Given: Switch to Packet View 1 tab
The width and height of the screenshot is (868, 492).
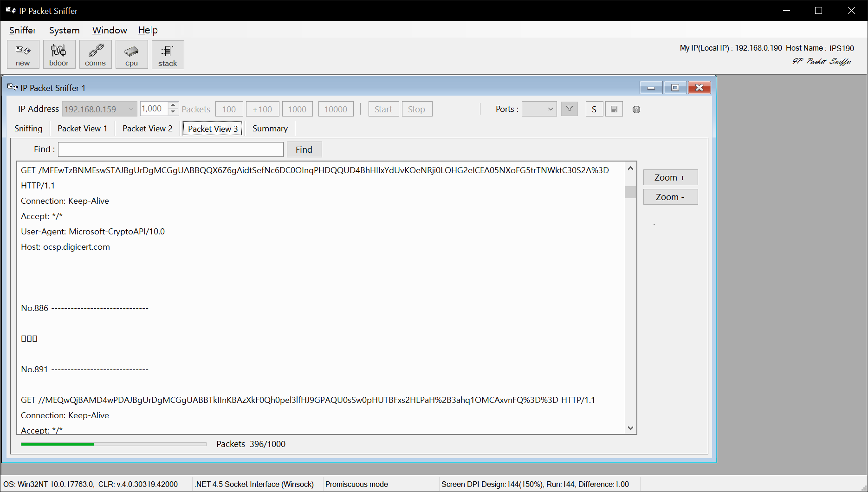Looking at the screenshot, I should coord(82,128).
